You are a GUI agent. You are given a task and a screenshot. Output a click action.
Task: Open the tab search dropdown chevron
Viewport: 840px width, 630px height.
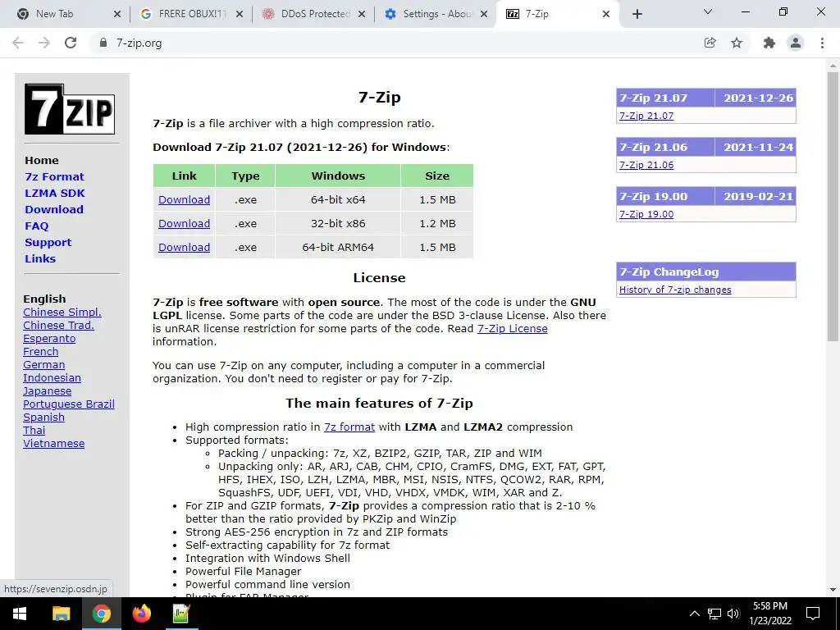[708, 11]
